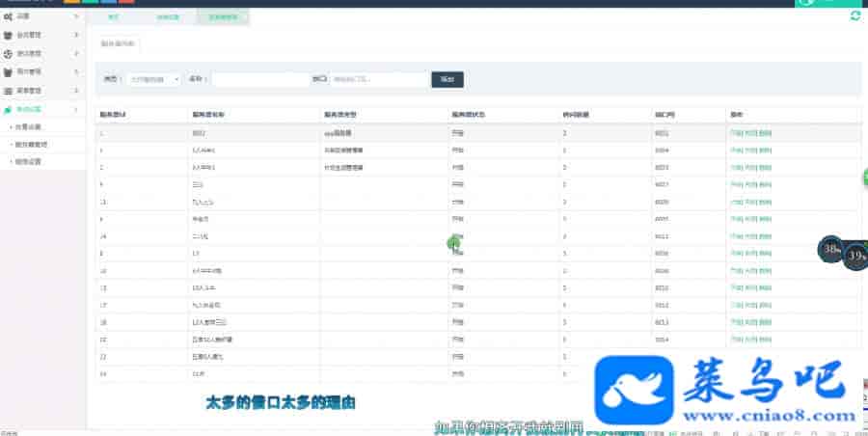Click the green refresh icon at top right
The image size is (868, 436).
point(854,16)
